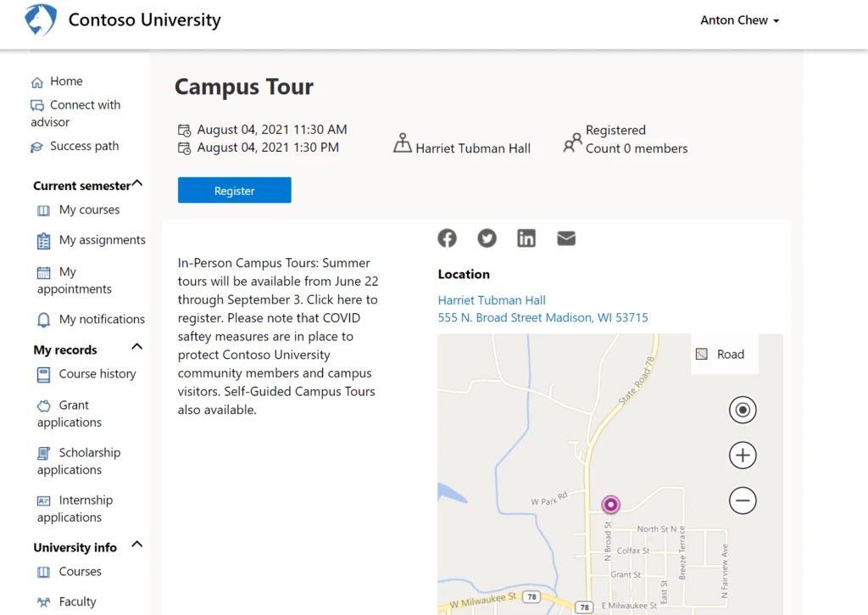The width and height of the screenshot is (868, 615).
Task: Zoom out on the map
Action: (743, 500)
